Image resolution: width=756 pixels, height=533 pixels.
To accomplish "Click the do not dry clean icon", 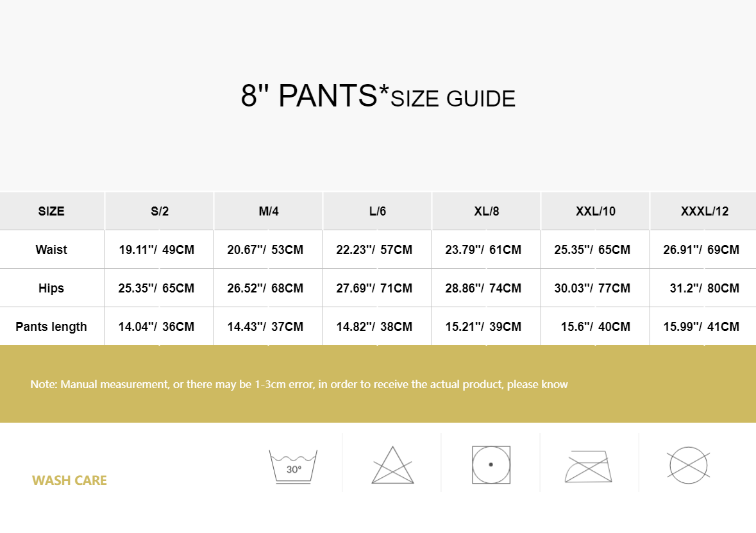I will tap(688, 465).
